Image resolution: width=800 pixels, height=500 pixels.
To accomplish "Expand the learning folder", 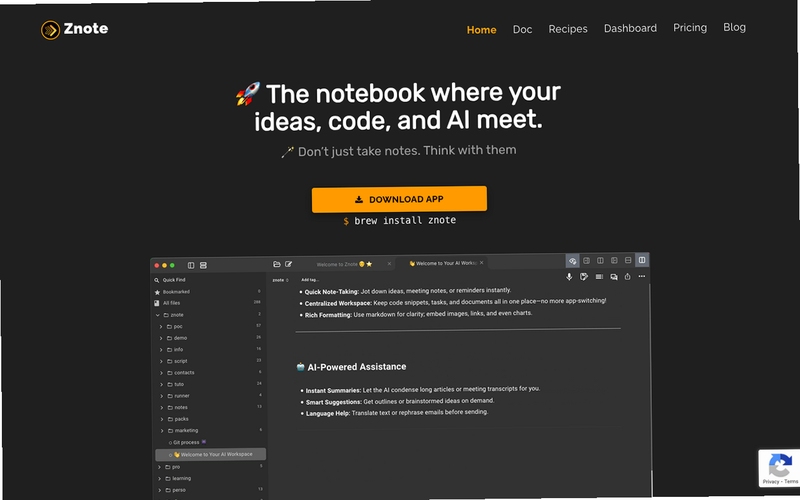I will coord(160,479).
